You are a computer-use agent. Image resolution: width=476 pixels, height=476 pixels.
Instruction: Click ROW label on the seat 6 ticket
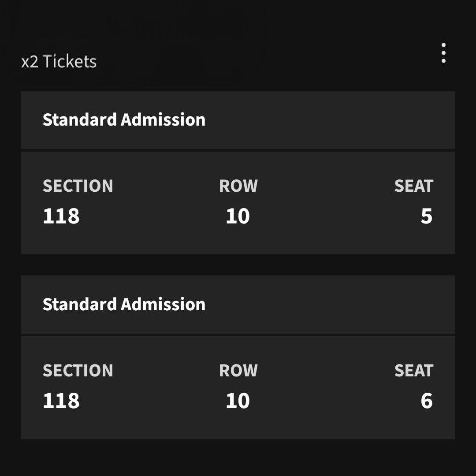click(238, 371)
